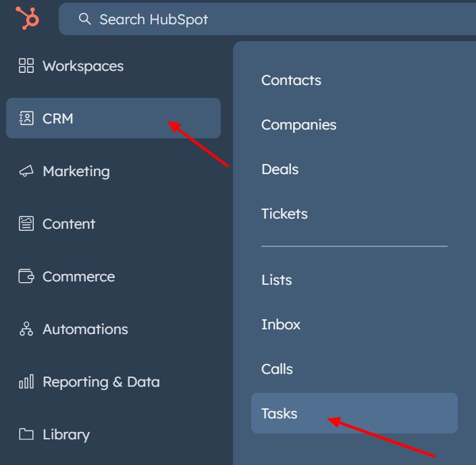Focus the Search HubSpot field
Image resolution: width=476 pixels, height=465 pixels.
click(270, 19)
